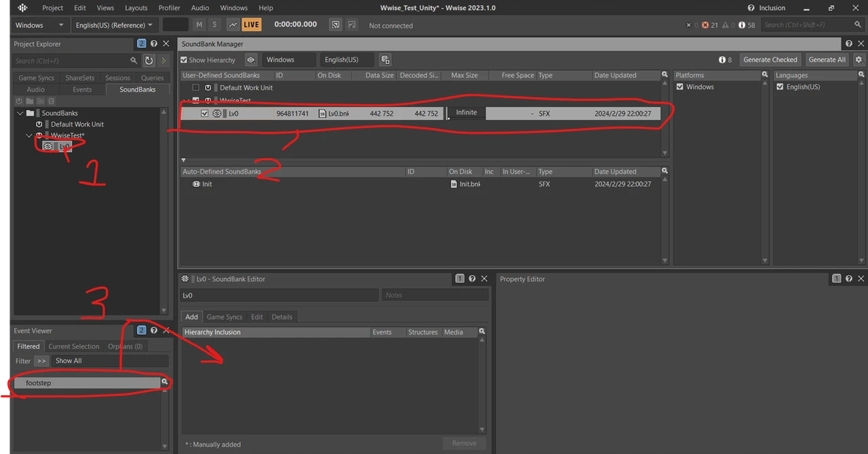The width and height of the screenshot is (868, 454).
Task: Click the new SoundBank icon in the Explorer toolbar
Action: click(x=51, y=101)
